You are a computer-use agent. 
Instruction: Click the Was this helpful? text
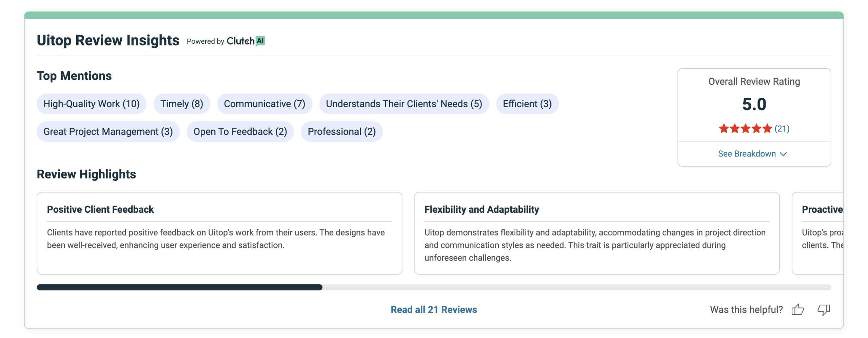(746, 309)
